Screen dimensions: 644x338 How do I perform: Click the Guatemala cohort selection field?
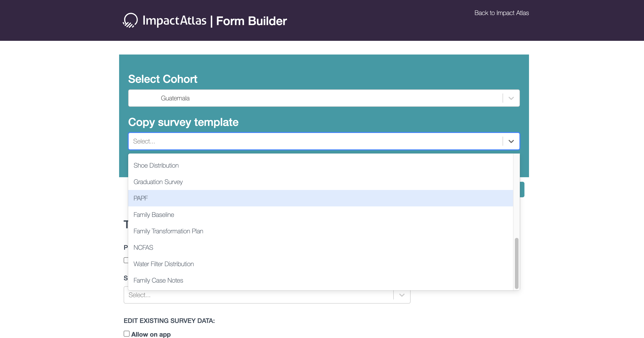point(315,98)
